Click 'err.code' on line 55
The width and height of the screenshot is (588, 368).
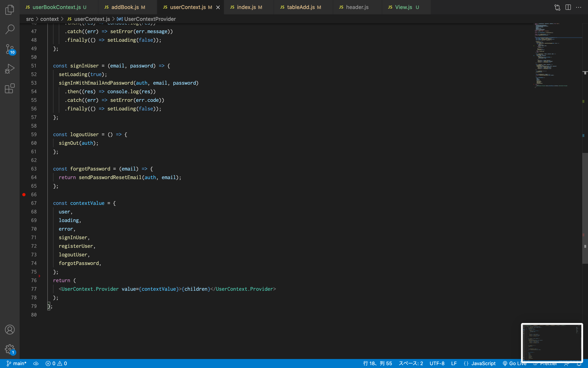click(x=147, y=100)
